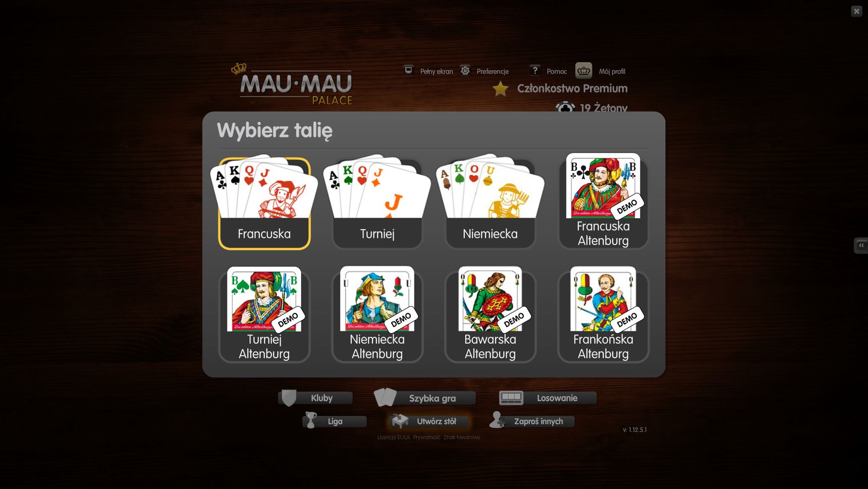Viewport: 868px width, 489px height.
Task: Choose the Francuska Altenburg demo deck
Action: 604,201
